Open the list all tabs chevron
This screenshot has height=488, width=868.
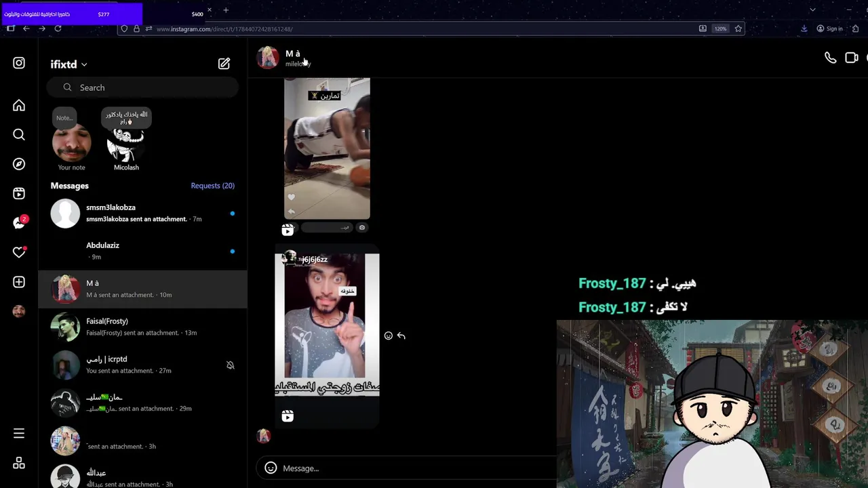pos(812,9)
